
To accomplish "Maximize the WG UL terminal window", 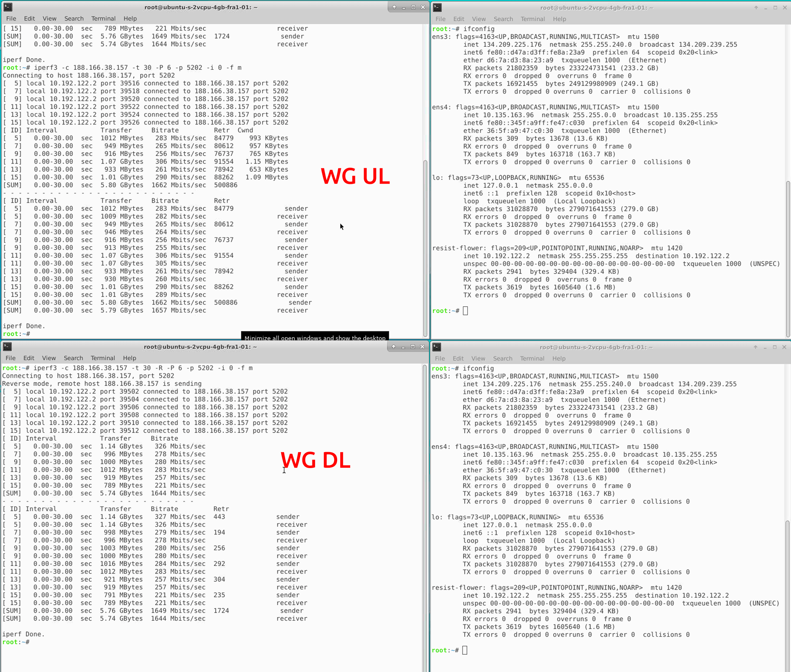I will click(413, 7).
